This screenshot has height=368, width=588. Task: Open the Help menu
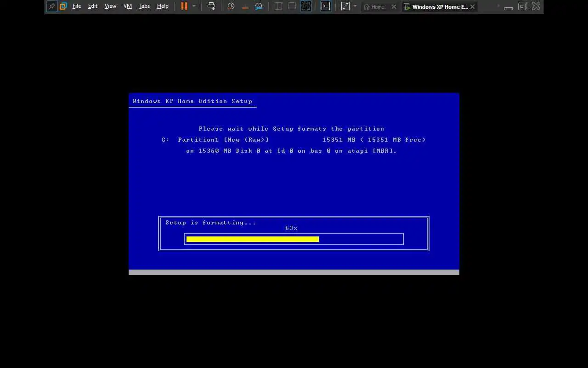163,6
